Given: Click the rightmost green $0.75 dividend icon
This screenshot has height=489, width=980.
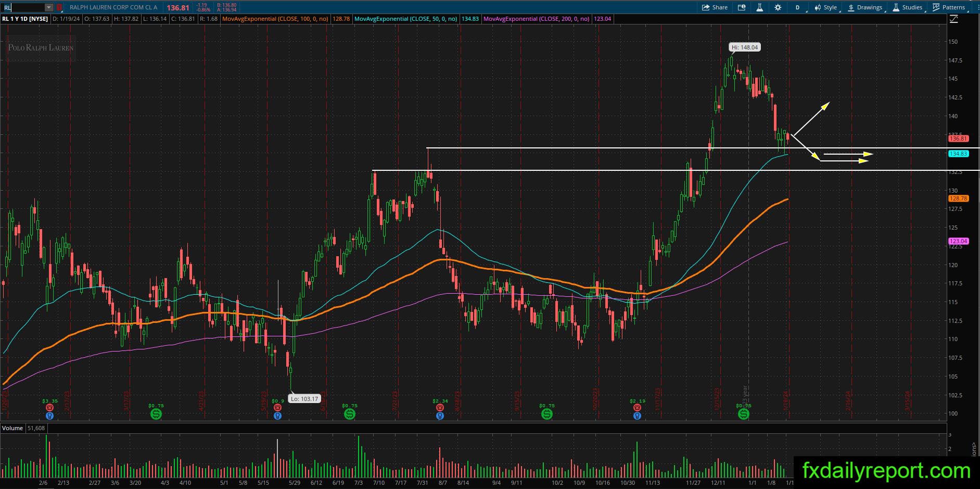Looking at the screenshot, I should [744, 414].
